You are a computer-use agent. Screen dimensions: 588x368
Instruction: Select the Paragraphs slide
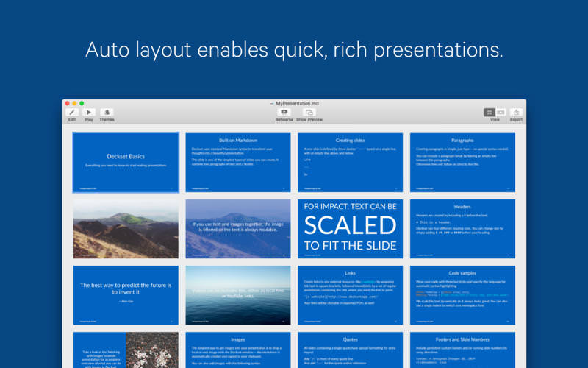[x=462, y=162]
